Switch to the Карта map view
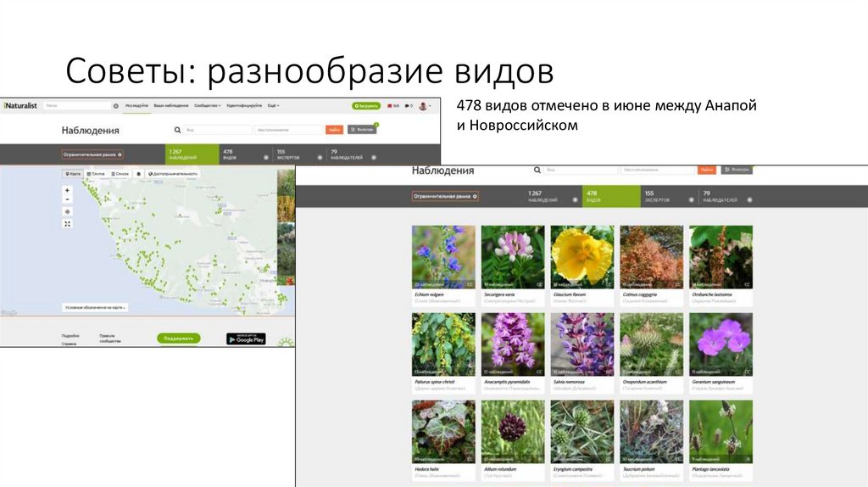The image size is (868, 487). point(73,174)
